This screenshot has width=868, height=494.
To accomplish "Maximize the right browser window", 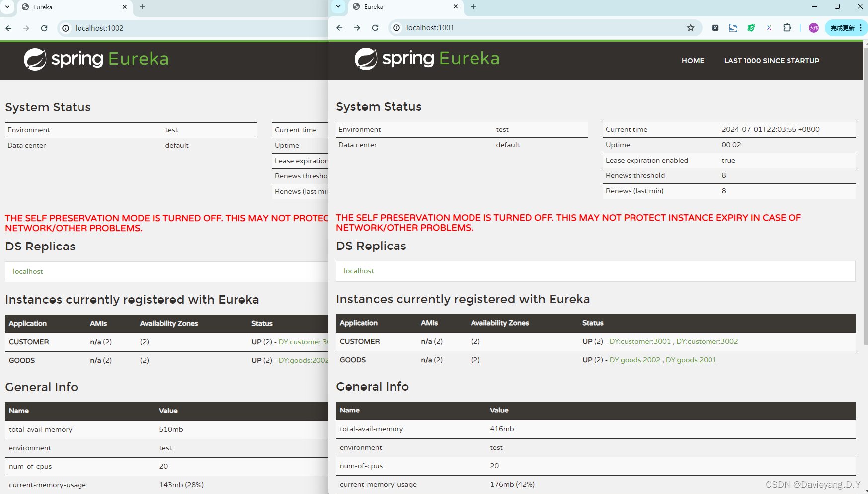I will pyautogui.click(x=837, y=6).
